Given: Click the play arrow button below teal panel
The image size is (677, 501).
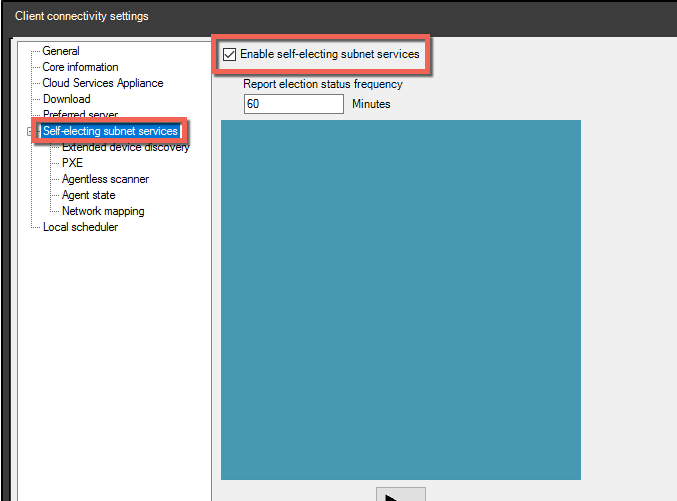Looking at the screenshot, I should click(x=400, y=495).
